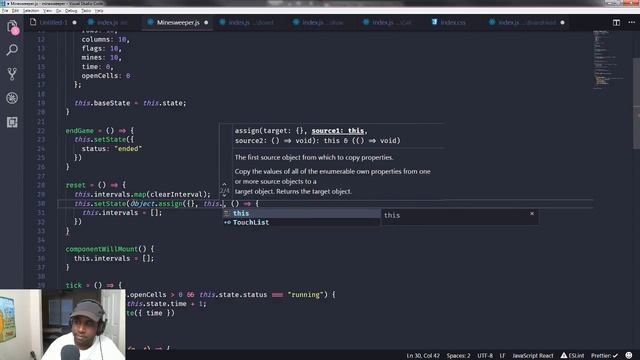
Task: Click 'componentWillMount' method name
Action: pos(102,249)
